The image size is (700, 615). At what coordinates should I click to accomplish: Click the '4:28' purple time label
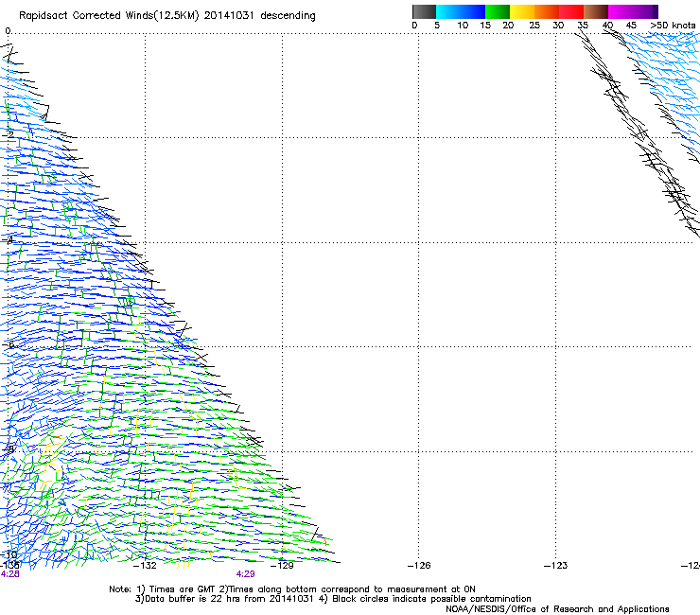point(9,574)
